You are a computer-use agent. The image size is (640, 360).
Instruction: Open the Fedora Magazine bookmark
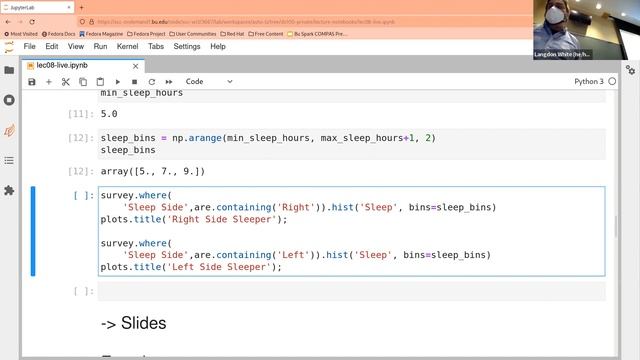click(x=101, y=34)
